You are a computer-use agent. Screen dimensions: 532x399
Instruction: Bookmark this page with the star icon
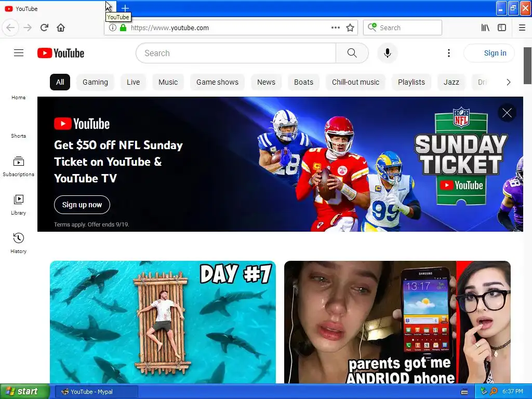(350, 28)
